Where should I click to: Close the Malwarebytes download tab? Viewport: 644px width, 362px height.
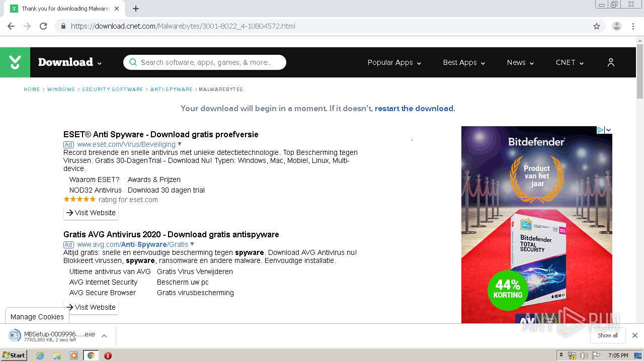click(117, 9)
